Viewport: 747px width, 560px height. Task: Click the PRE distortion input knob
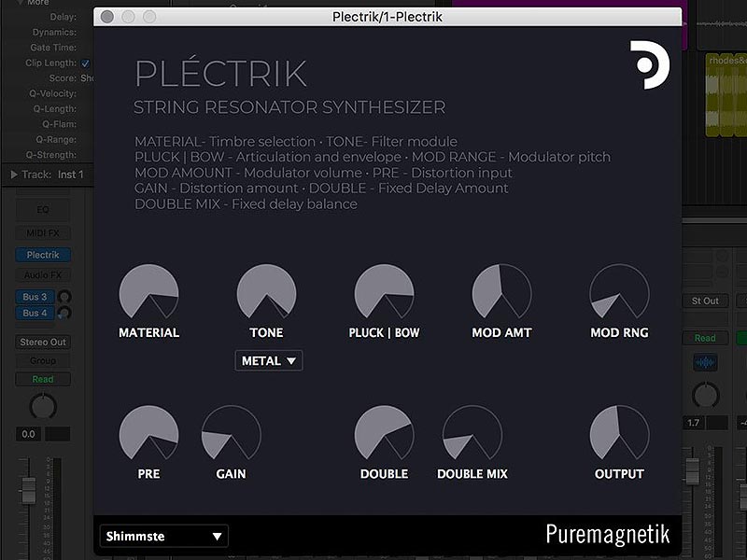tap(149, 433)
